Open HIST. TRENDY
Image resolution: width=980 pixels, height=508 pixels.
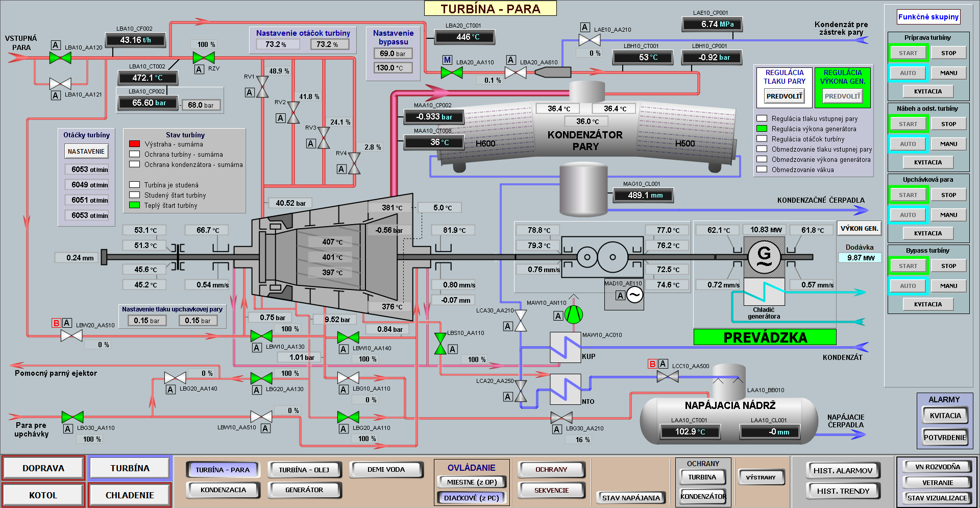tap(843, 491)
